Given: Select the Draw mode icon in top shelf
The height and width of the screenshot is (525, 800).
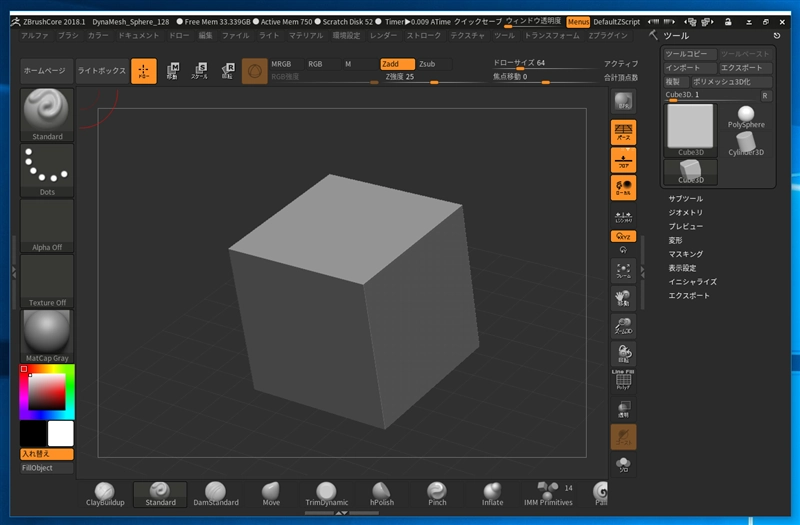Looking at the screenshot, I should tap(144, 71).
